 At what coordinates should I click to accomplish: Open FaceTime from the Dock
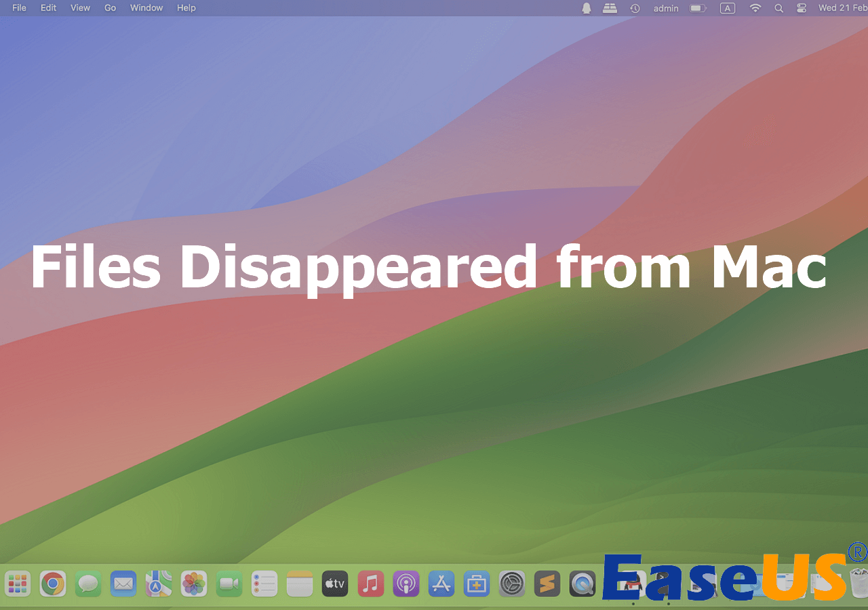(229, 584)
